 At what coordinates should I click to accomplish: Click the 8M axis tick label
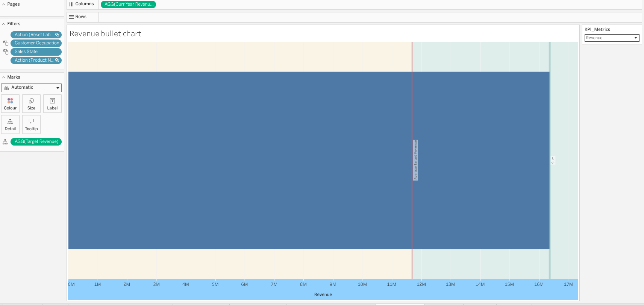point(303,284)
